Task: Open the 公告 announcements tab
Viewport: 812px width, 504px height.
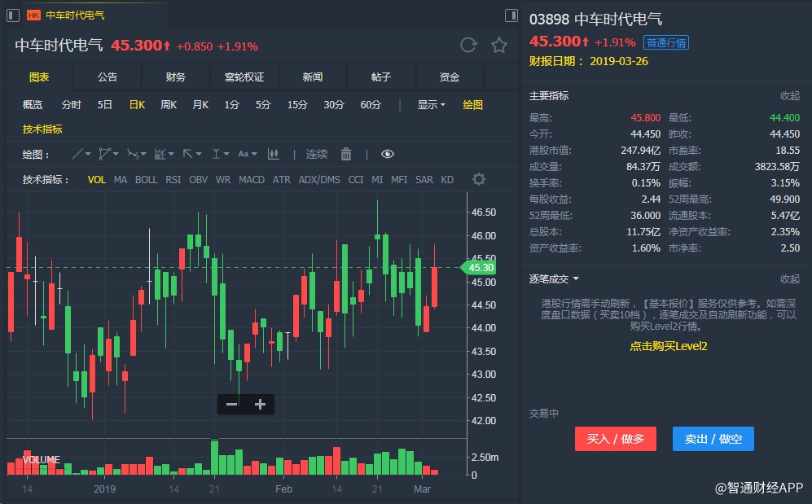Action: coord(108,77)
